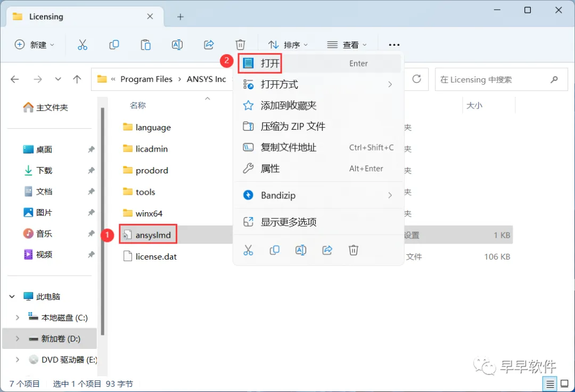This screenshot has width=575, height=392.
Task: Switch to details view in status bar
Action: pos(549,384)
